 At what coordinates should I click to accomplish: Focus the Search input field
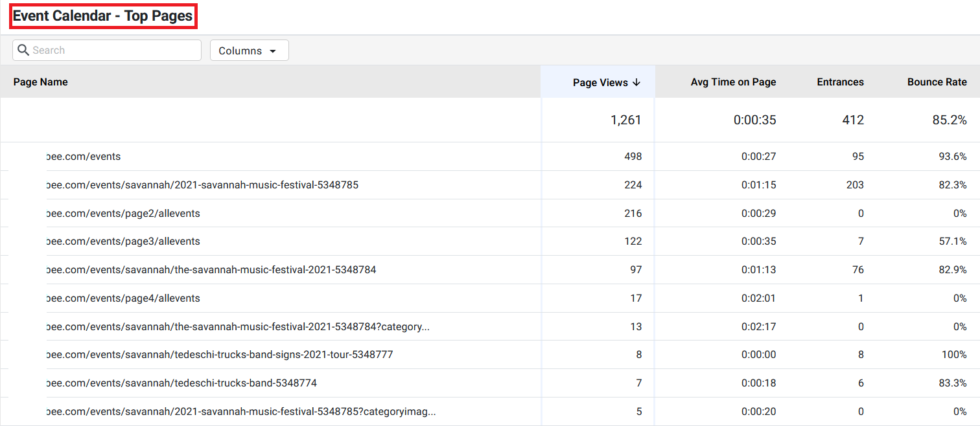coord(107,50)
